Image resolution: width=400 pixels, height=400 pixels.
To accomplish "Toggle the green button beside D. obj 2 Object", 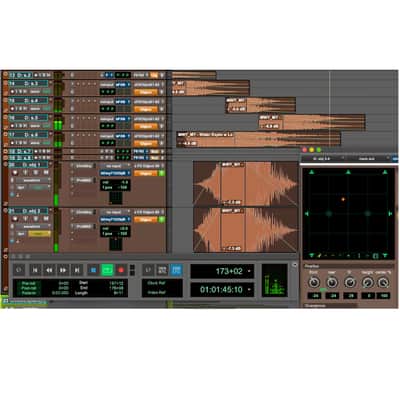I will point(162,220).
